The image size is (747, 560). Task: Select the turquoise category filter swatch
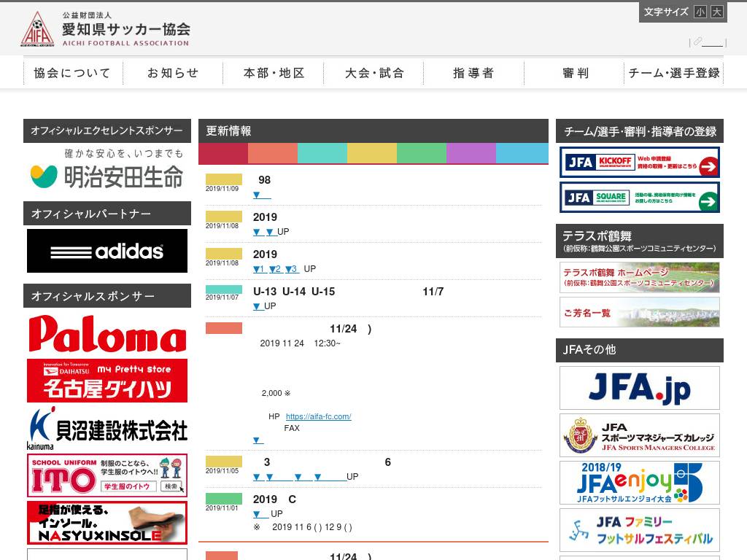tap(322, 153)
